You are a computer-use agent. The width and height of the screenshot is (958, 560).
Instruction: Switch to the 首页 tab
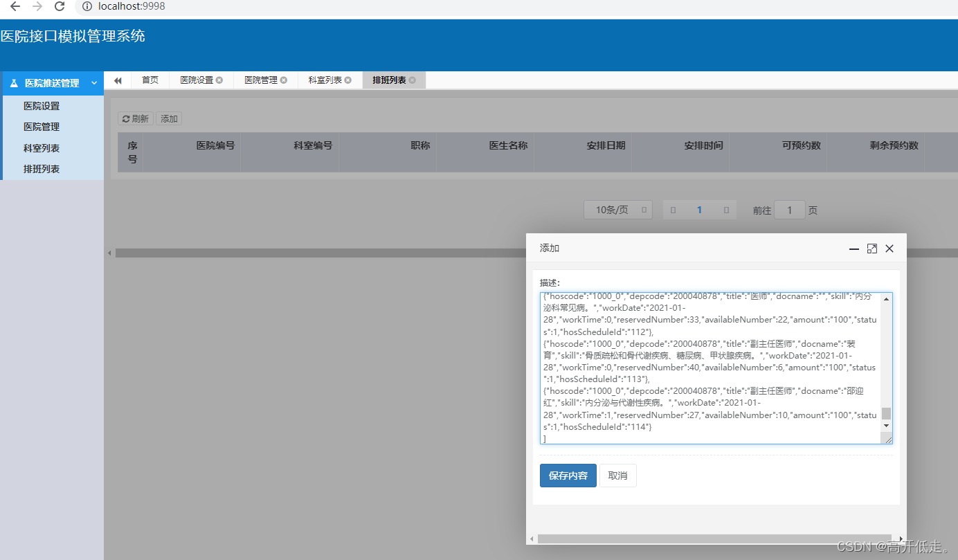click(150, 80)
